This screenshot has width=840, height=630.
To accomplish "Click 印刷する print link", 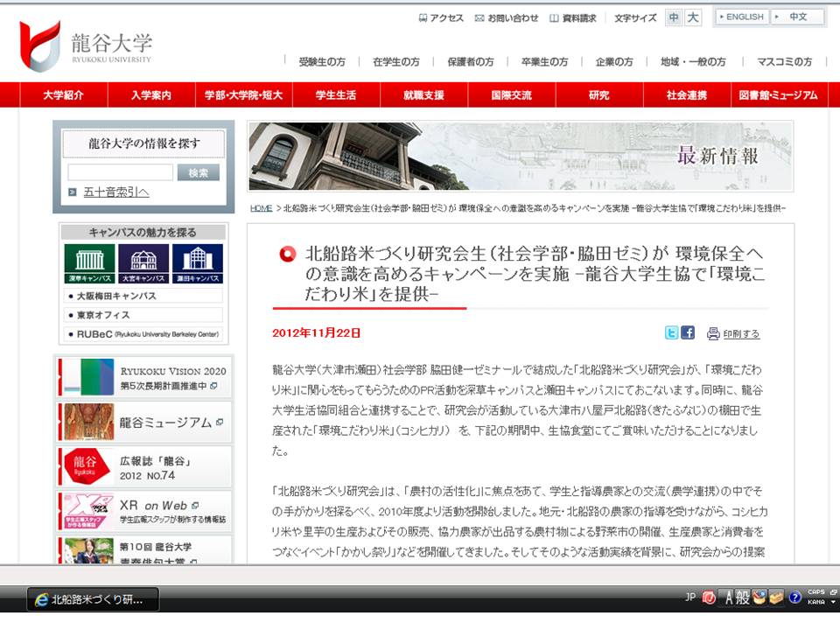I will coord(741,333).
